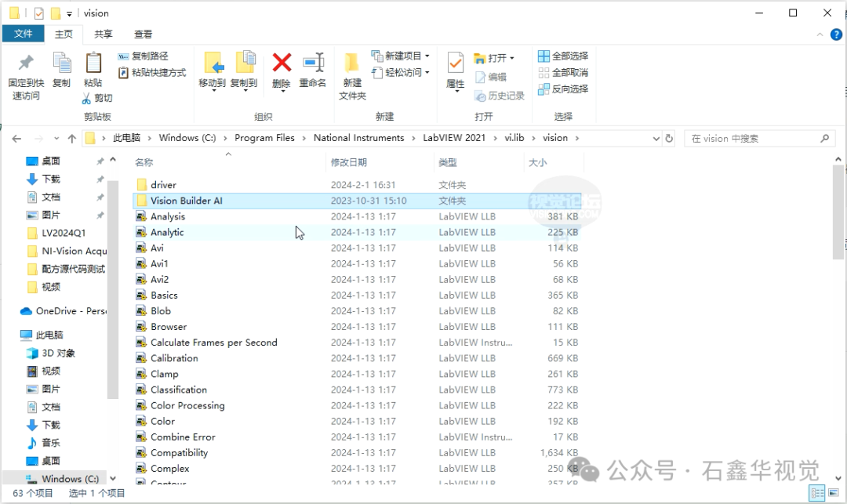Click Invert selection (反向选择) icon

tap(543, 89)
